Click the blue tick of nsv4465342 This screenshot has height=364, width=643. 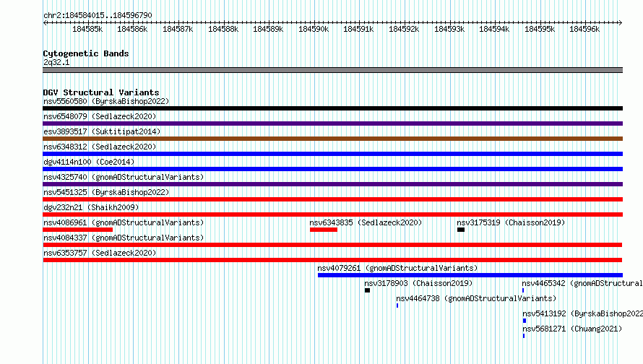pos(523,290)
